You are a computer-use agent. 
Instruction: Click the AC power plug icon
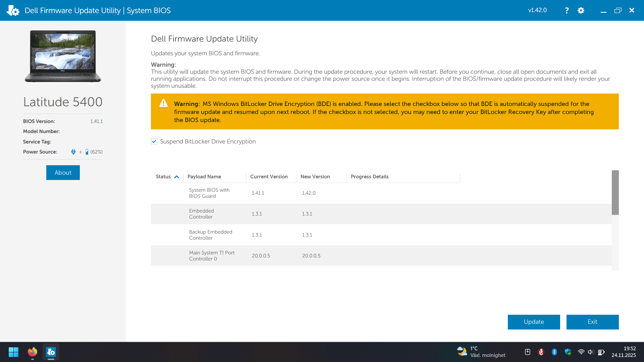click(x=73, y=152)
